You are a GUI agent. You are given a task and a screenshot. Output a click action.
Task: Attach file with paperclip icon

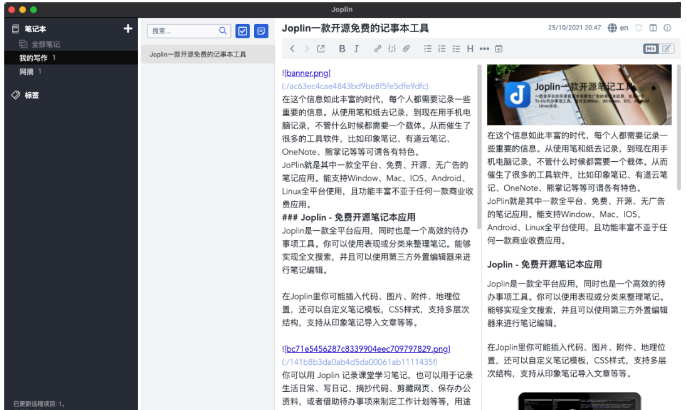[406, 49]
